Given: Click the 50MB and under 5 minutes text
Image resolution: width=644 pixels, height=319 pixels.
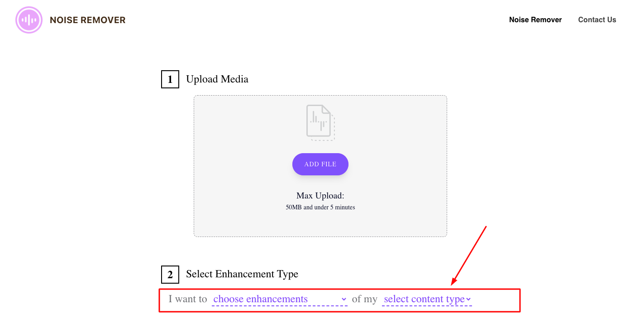Looking at the screenshot, I should pos(320,208).
